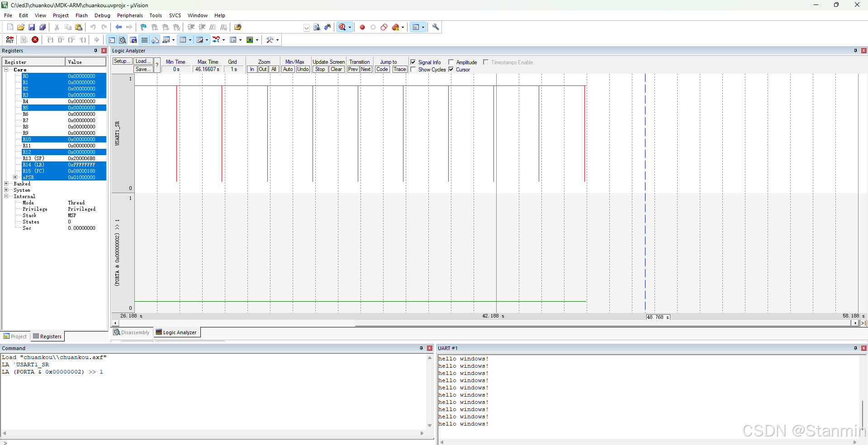
Task: Collapse the Core register group
Action: pyautogui.click(x=6, y=70)
